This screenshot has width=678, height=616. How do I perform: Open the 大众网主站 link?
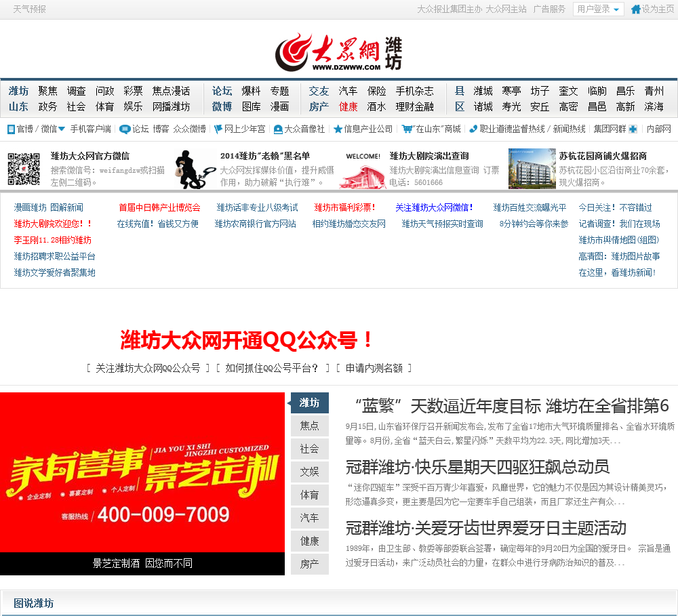506,9
